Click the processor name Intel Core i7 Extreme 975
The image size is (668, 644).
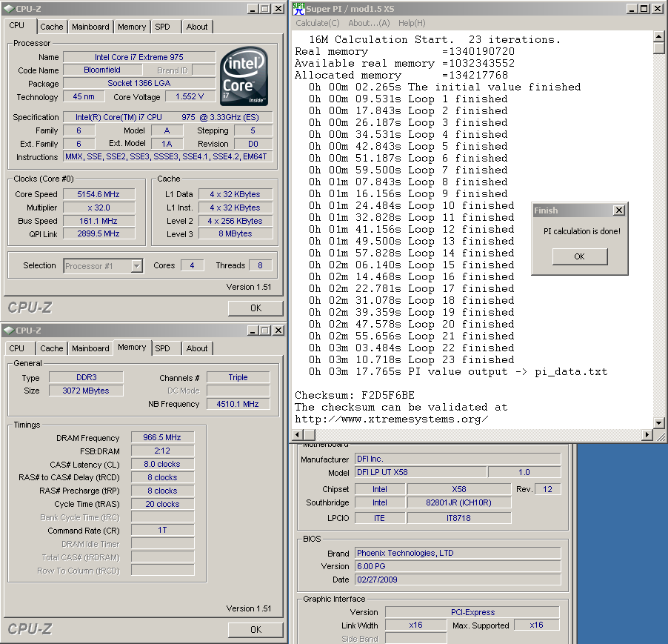click(139, 57)
